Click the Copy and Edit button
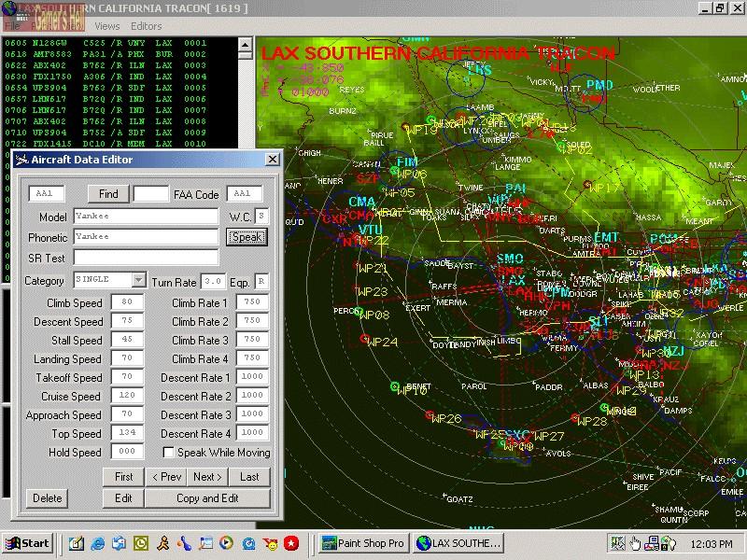 pos(207,498)
